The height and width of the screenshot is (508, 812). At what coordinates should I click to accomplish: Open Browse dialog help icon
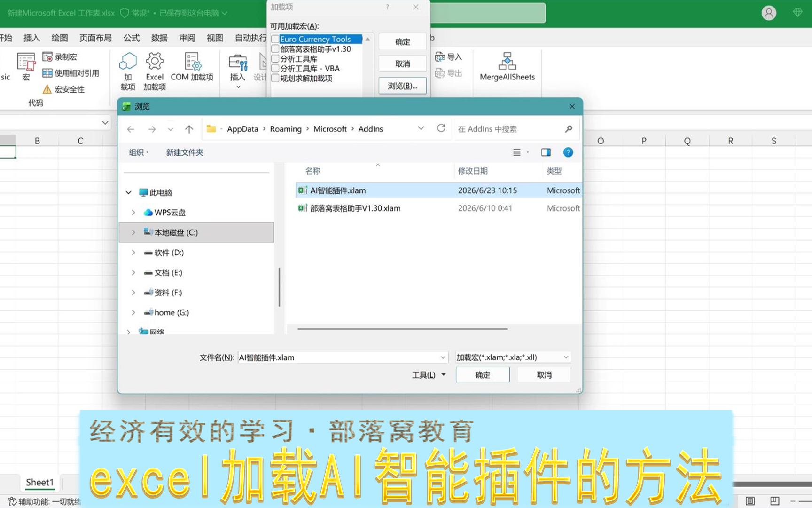[x=568, y=152]
